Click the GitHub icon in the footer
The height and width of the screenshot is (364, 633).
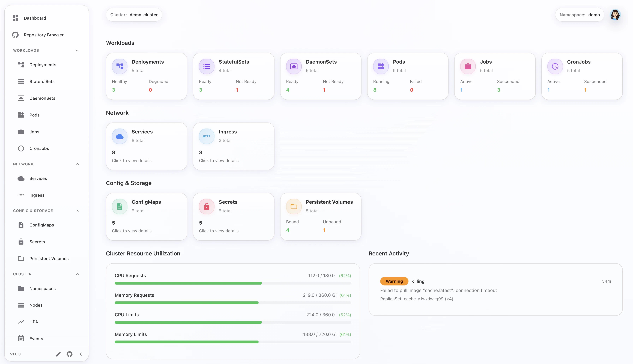coord(69,354)
